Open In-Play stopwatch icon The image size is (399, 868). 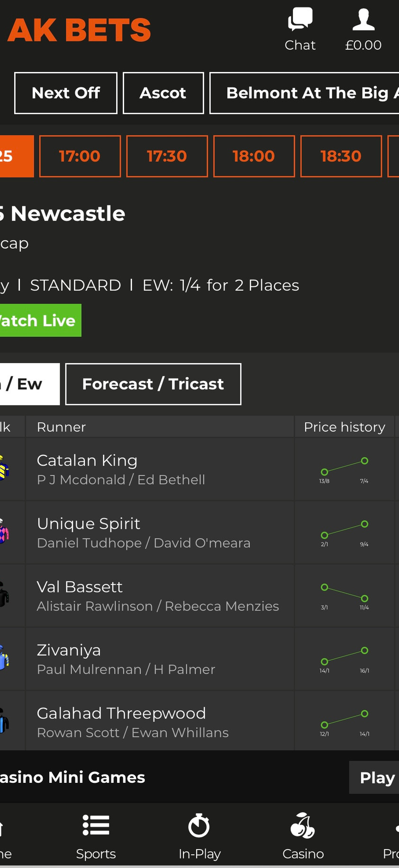click(x=199, y=825)
